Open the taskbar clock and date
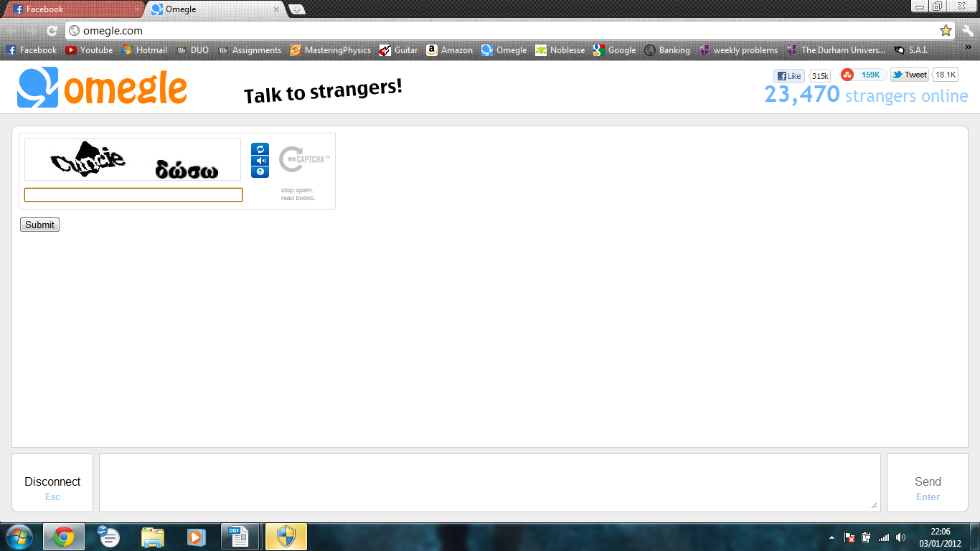Screen dimensions: 980x551 pyautogui.click(x=940, y=537)
